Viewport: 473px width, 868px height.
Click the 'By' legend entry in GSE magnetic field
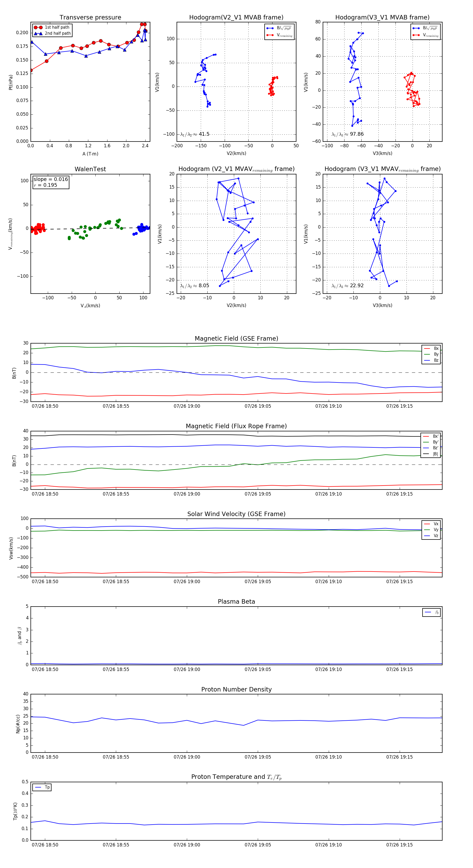[431, 354]
